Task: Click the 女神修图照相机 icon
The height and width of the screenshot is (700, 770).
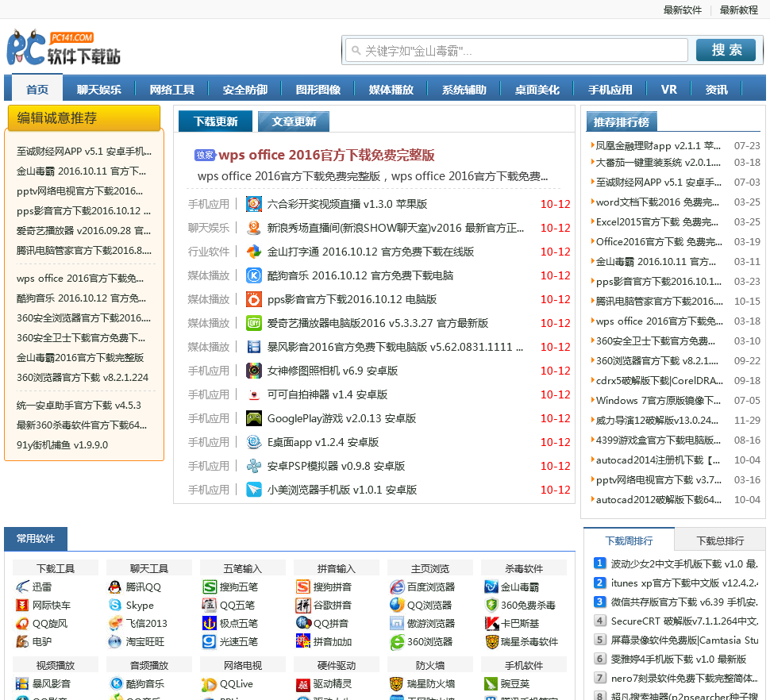Action: (x=254, y=371)
